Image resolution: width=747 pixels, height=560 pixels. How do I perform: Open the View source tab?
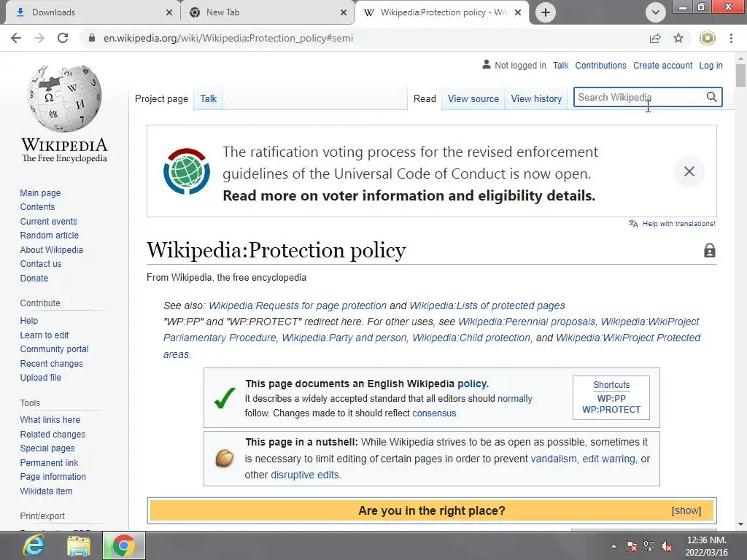473,98
